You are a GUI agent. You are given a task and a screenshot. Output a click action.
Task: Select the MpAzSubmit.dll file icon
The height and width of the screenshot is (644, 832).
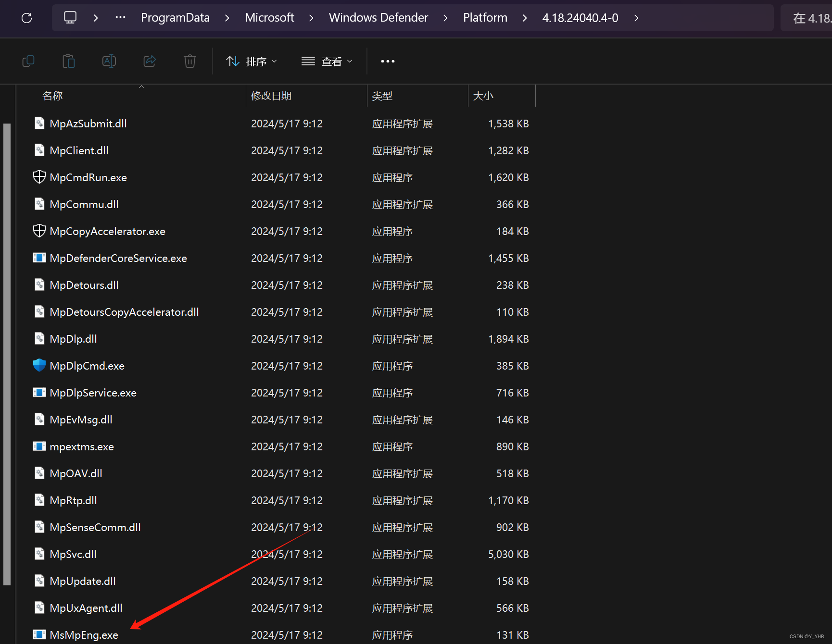point(39,123)
